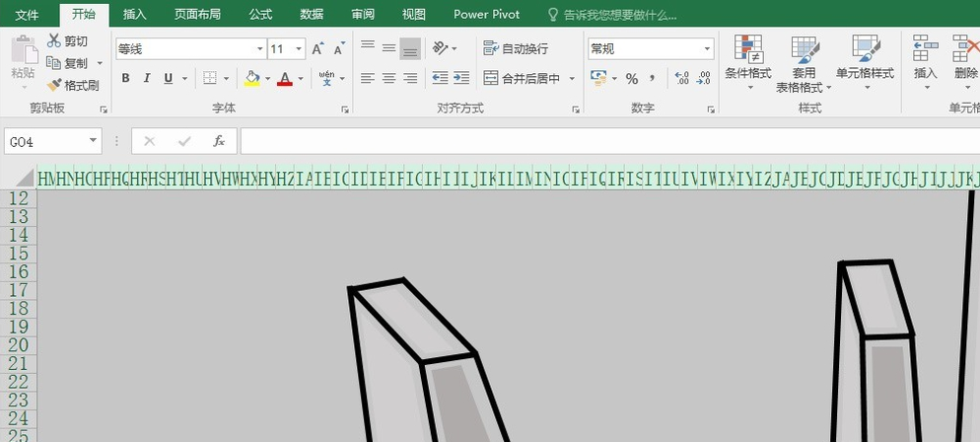The height and width of the screenshot is (442, 980).
Task: Toggle Bold (B) formatting
Action: pos(125,78)
